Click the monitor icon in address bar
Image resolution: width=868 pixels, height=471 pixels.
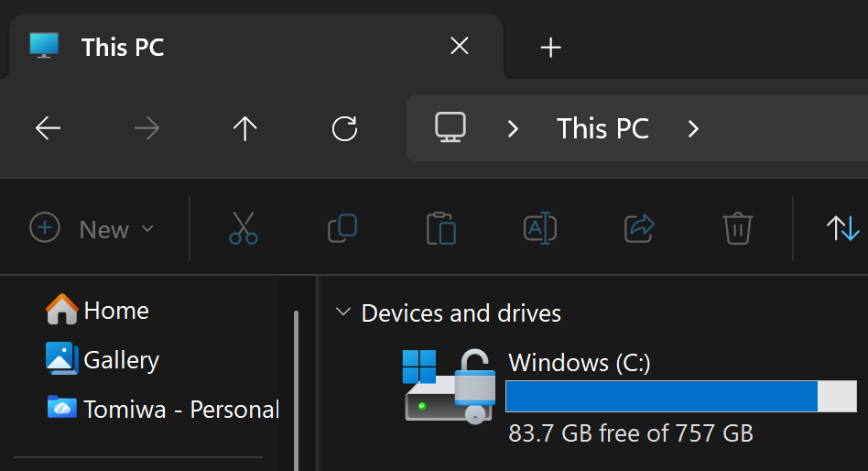tap(450, 127)
